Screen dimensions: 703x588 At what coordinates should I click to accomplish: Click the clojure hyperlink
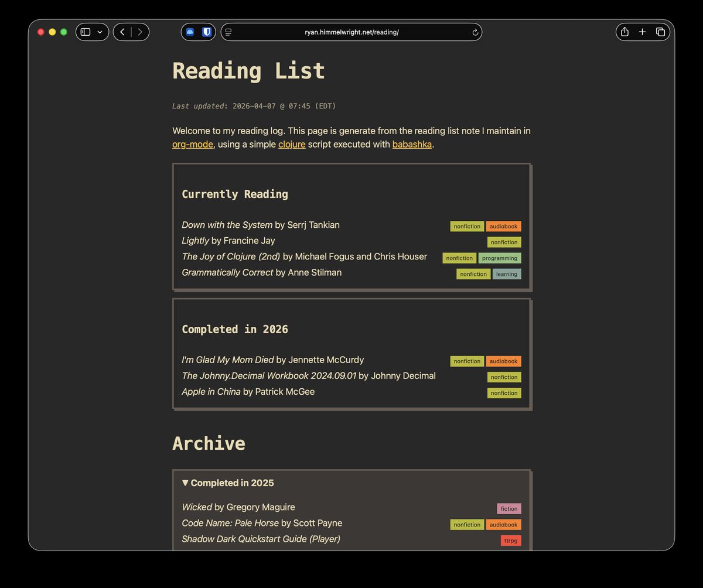(291, 144)
